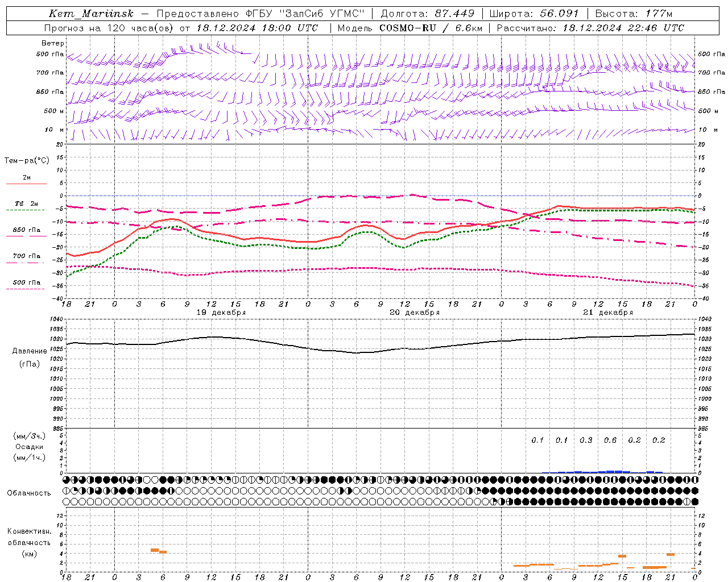This screenshot has width=728, height=582.
Task: Click the Широта: 56.091 value
Action: (x=534, y=14)
